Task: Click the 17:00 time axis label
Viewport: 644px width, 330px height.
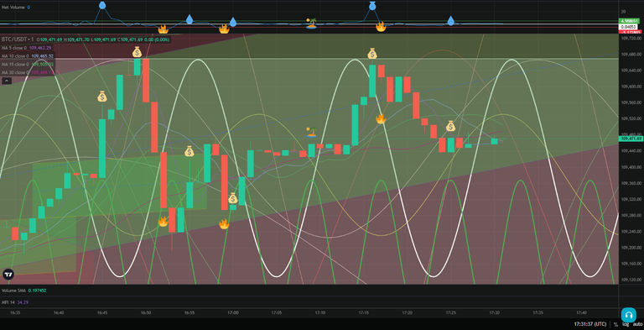Action: pos(233,313)
